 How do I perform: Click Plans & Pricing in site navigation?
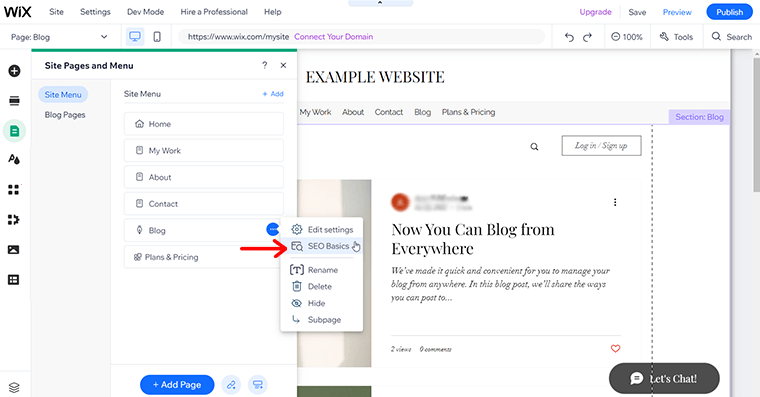click(468, 112)
